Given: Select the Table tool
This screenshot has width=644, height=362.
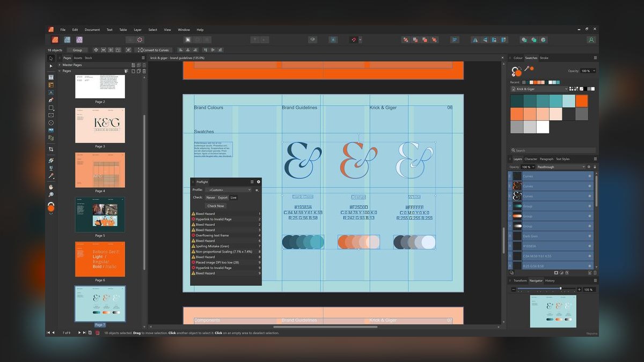Looking at the screenshot, I should click(51, 85).
